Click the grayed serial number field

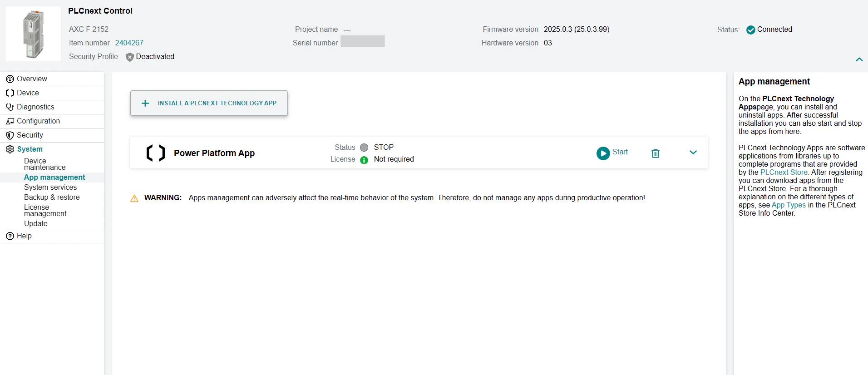point(363,41)
